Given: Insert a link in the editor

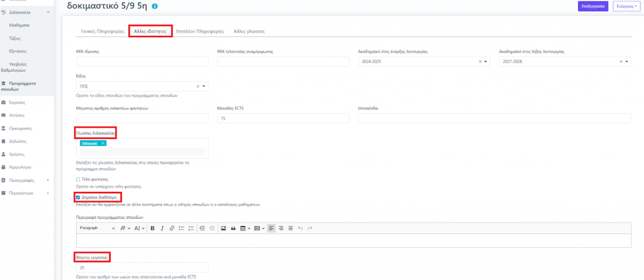Looking at the screenshot, I should point(171,228).
